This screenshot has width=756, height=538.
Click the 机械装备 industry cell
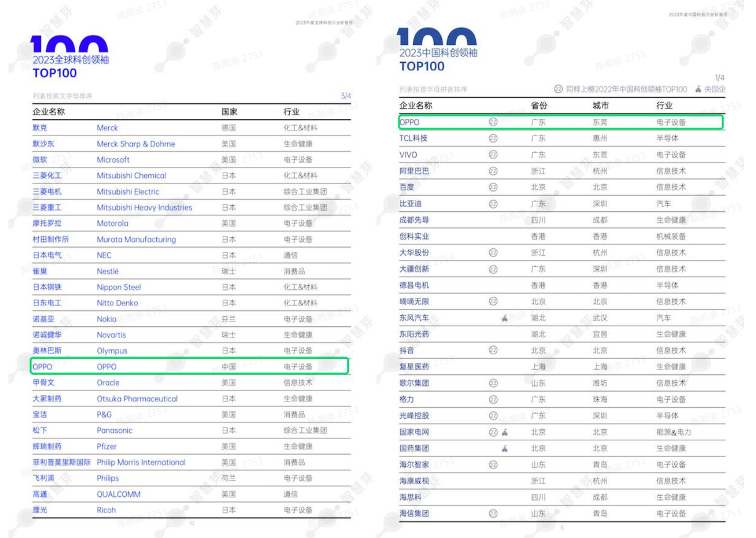pos(671,237)
